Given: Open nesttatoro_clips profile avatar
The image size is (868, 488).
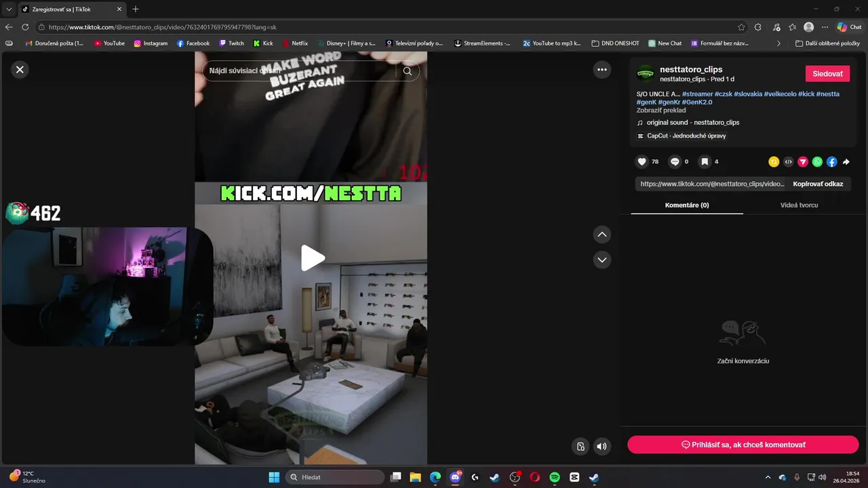Looking at the screenshot, I should 646,74.
